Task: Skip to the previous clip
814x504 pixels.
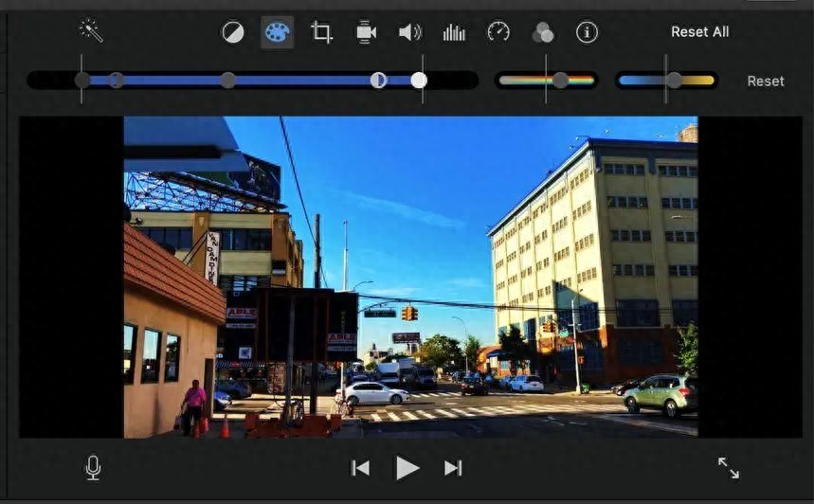Action: click(360, 468)
